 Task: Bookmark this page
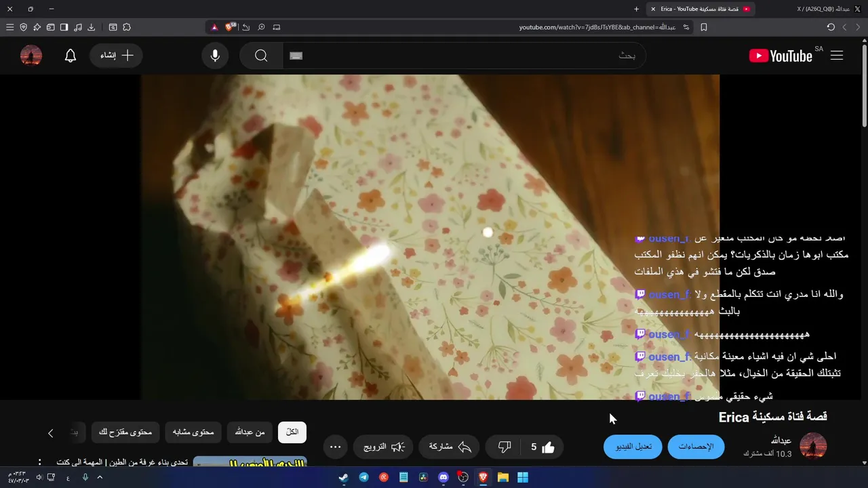click(704, 27)
